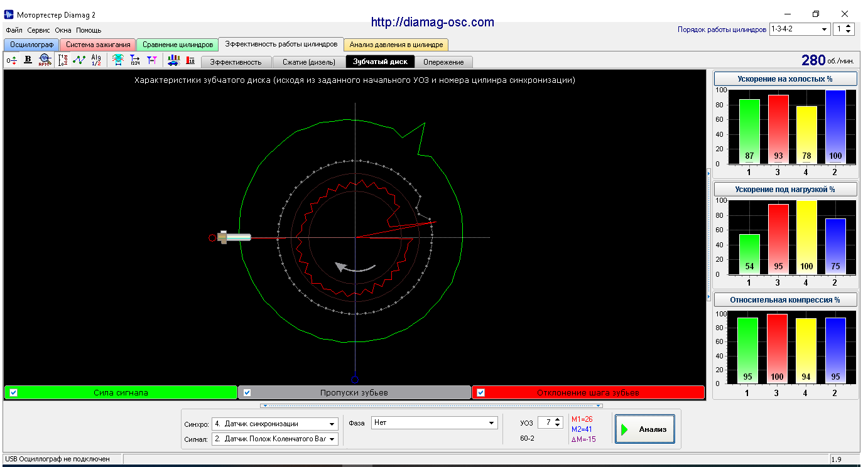Click the cyan-red waveform smoothing icon
This screenshot has height=467, width=868.
click(117, 60)
